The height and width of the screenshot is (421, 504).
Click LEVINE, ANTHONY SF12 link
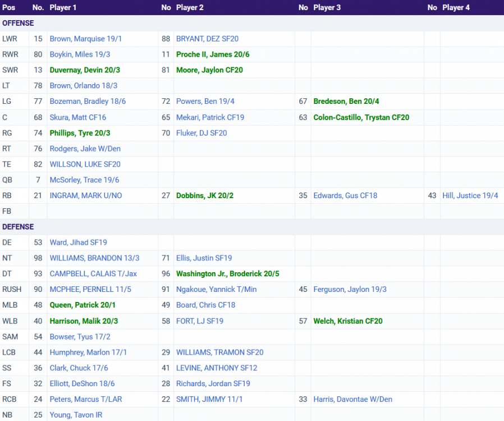click(x=217, y=368)
